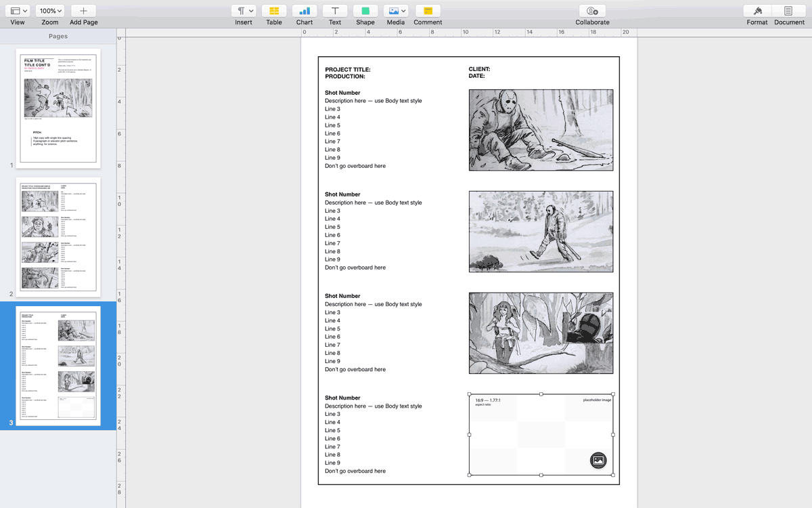
Task: Open the Collaborate feature
Action: [592, 12]
